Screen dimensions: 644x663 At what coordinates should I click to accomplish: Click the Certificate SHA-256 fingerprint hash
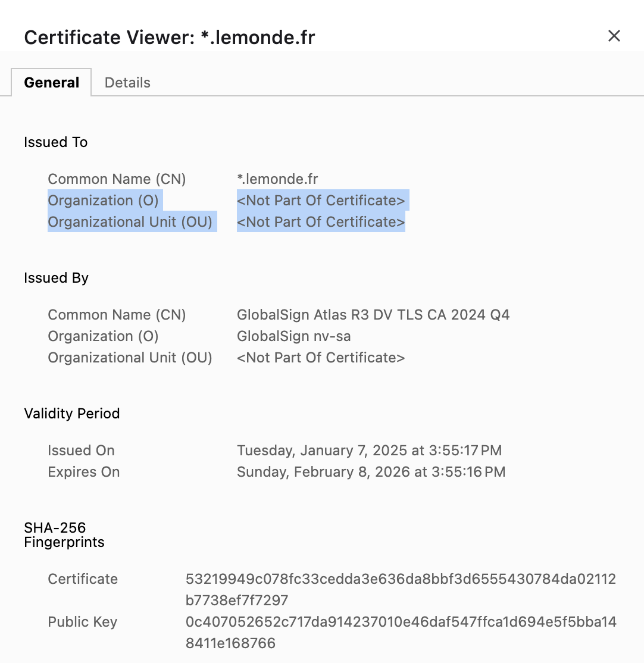click(x=401, y=589)
